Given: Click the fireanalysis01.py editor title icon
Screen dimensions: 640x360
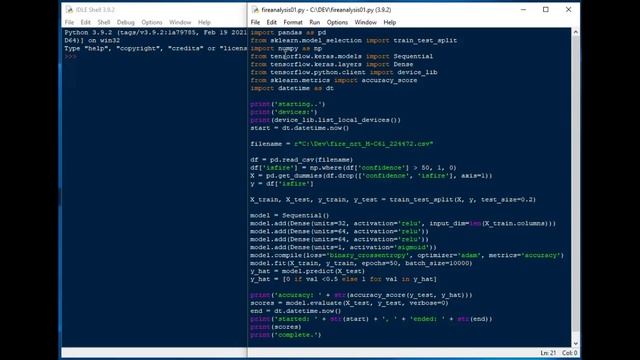Looking at the screenshot, I should (255, 9).
